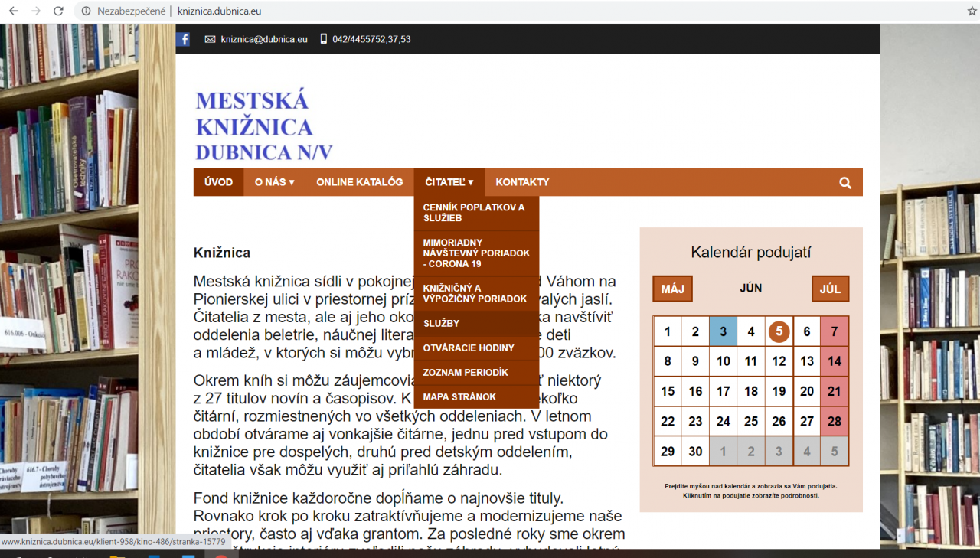Click the phone number 042/4455752,37,53
Image resolution: width=980 pixels, height=558 pixels.
pos(371,39)
